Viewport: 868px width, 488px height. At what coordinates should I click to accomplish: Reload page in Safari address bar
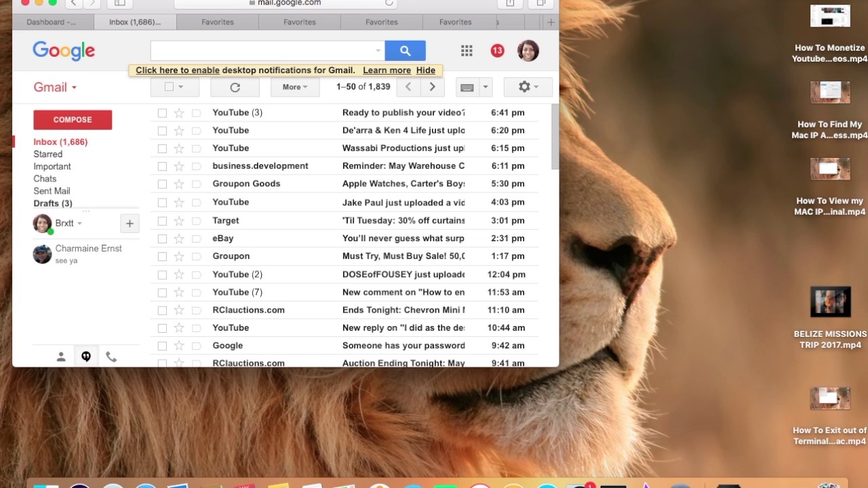(389, 3)
